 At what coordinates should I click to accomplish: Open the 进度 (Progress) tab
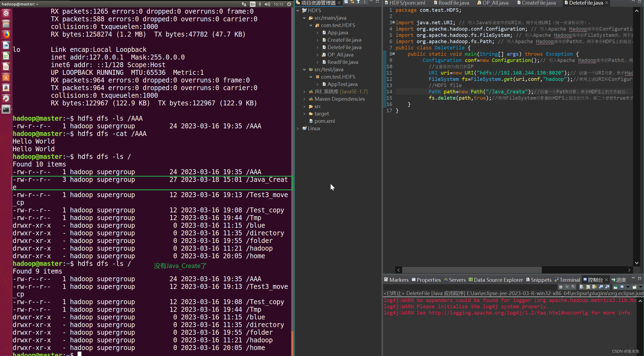coord(619,280)
